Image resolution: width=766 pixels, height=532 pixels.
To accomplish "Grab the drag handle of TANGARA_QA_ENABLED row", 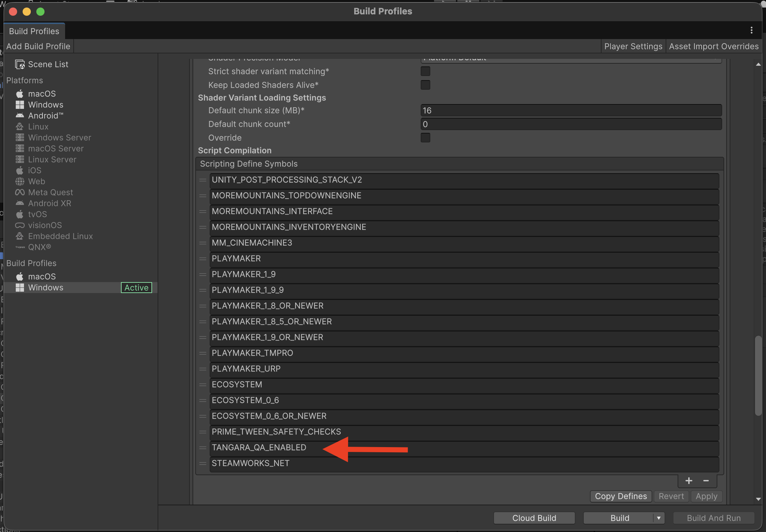I will [x=203, y=447].
